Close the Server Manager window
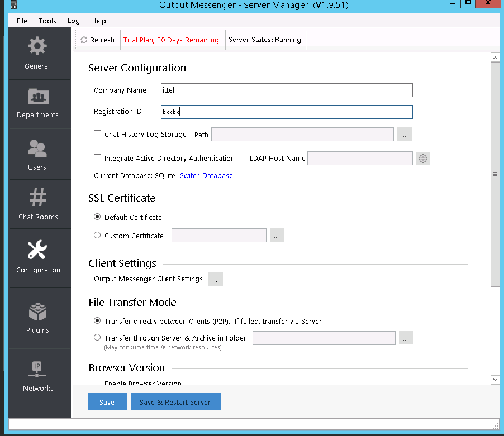Screen dimensions: 504x436 point(488,3)
